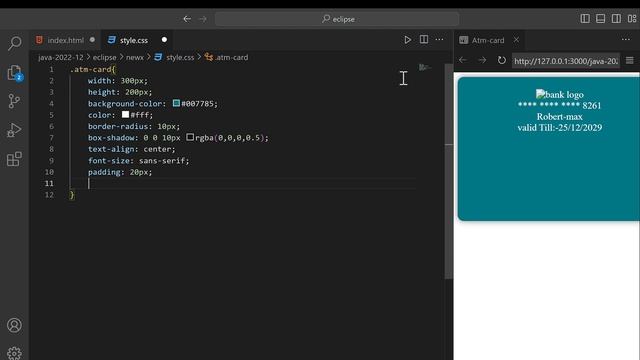Close the Atm-card preview tab

click(x=516, y=40)
